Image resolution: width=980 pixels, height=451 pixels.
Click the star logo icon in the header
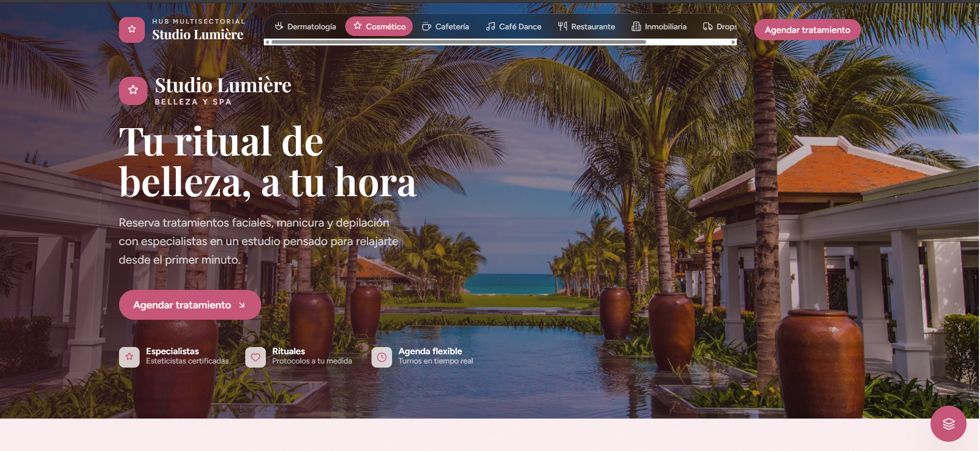pos(132,30)
